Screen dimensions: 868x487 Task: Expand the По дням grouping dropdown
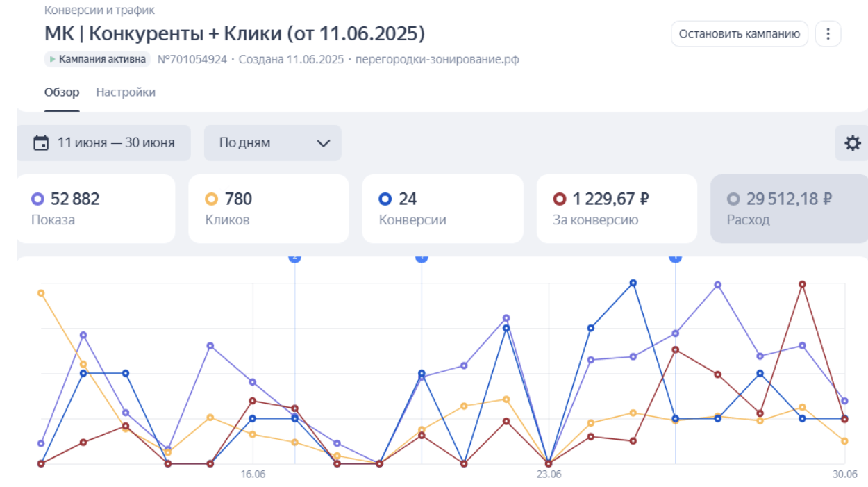[x=273, y=143]
